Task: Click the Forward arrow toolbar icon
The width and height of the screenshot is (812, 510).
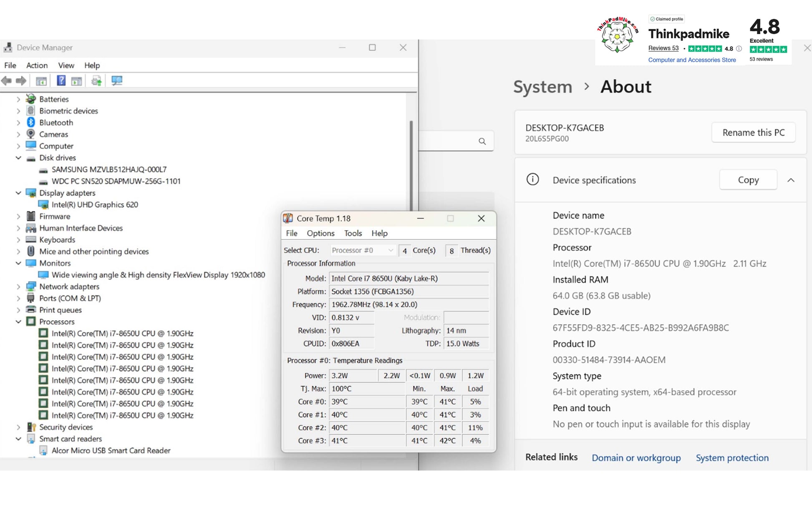Action: coord(21,81)
